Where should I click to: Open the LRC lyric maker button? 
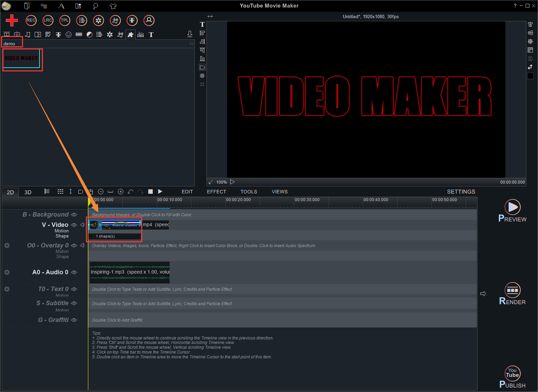48,20
